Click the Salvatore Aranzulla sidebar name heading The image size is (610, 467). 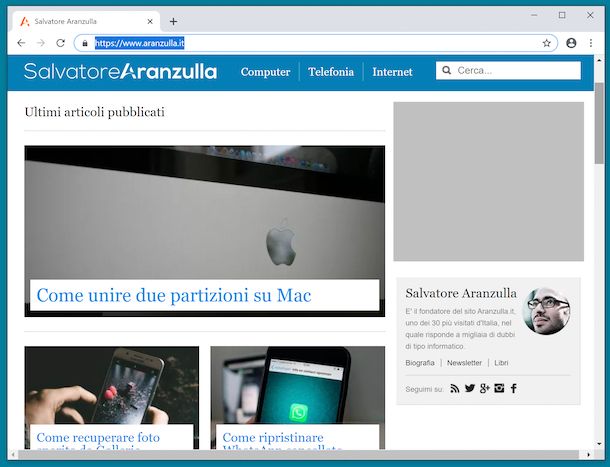coord(461,293)
